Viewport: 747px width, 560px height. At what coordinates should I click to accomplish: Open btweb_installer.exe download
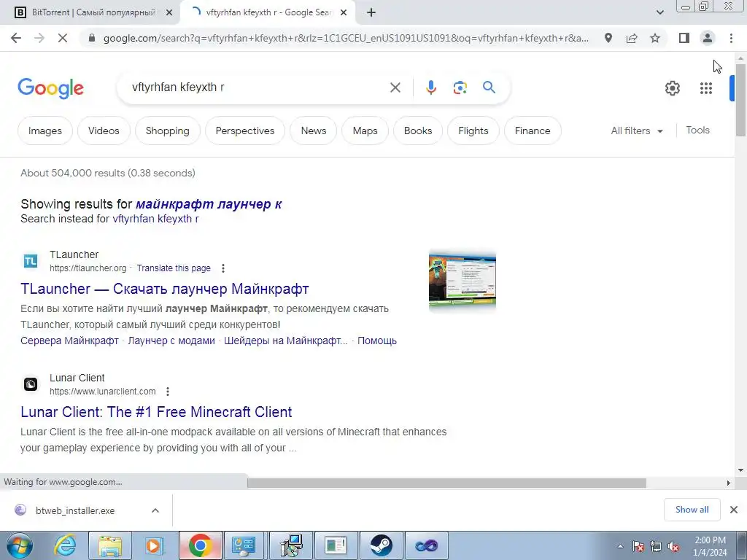click(75, 510)
